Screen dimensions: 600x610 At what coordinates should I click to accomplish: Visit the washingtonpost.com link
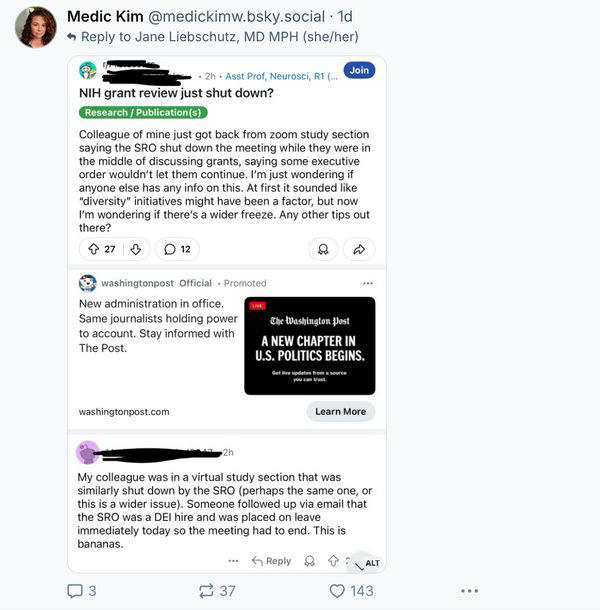(x=124, y=412)
